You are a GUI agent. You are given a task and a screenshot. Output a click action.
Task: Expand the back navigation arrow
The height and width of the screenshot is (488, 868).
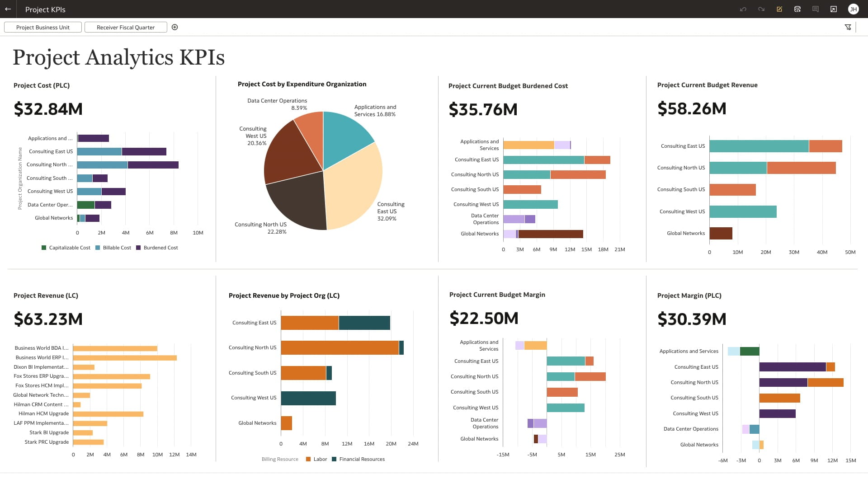click(9, 9)
